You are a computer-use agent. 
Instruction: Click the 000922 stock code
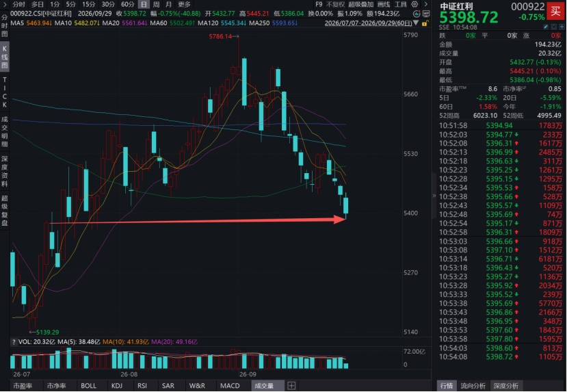[527, 7]
